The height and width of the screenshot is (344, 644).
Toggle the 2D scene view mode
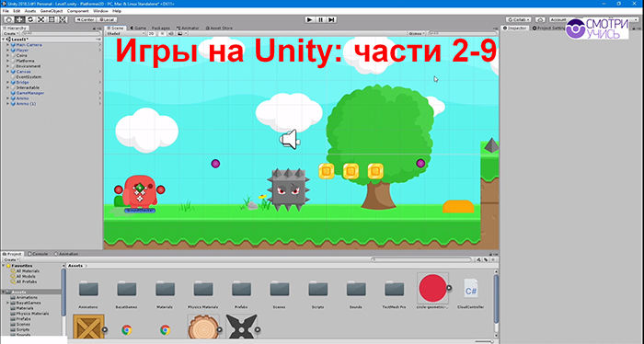pyautogui.click(x=152, y=34)
